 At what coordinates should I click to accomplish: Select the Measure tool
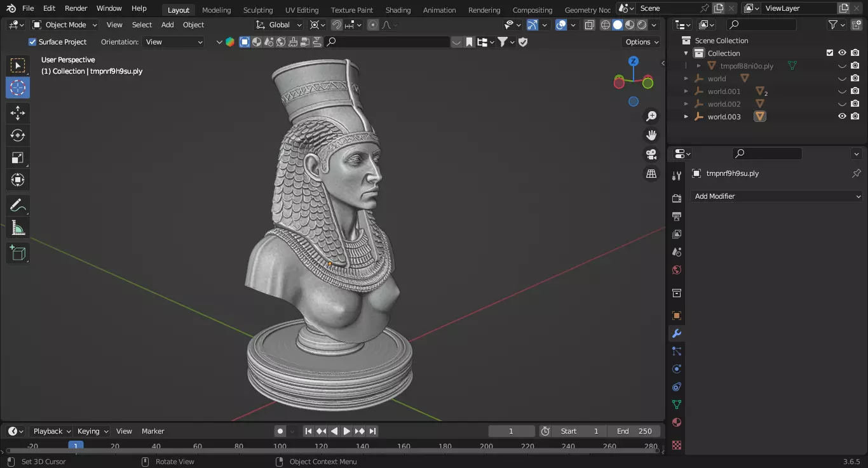[x=18, y=227]
